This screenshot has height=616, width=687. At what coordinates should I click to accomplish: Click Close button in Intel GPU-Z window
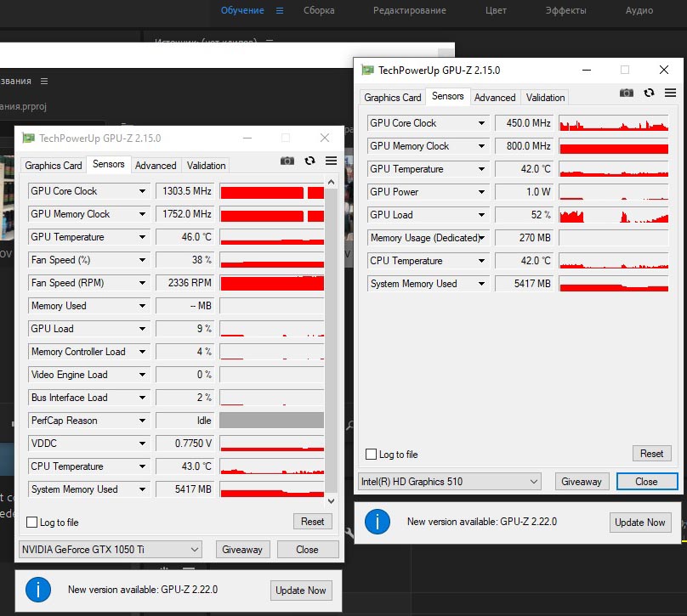click(x=647, y=482)
